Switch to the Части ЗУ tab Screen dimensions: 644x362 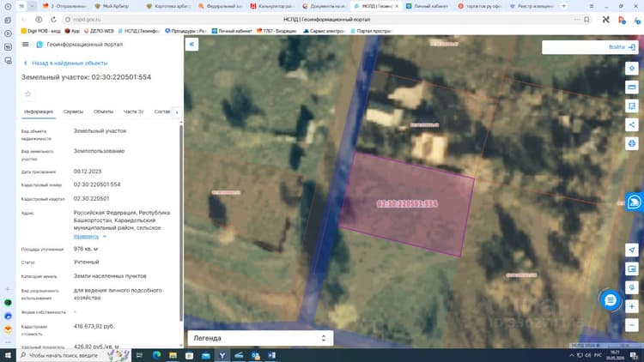[x=133, y=112]
